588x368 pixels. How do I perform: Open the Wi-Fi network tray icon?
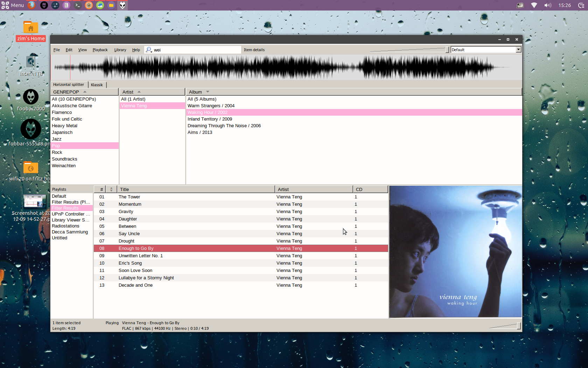point(534,5)
